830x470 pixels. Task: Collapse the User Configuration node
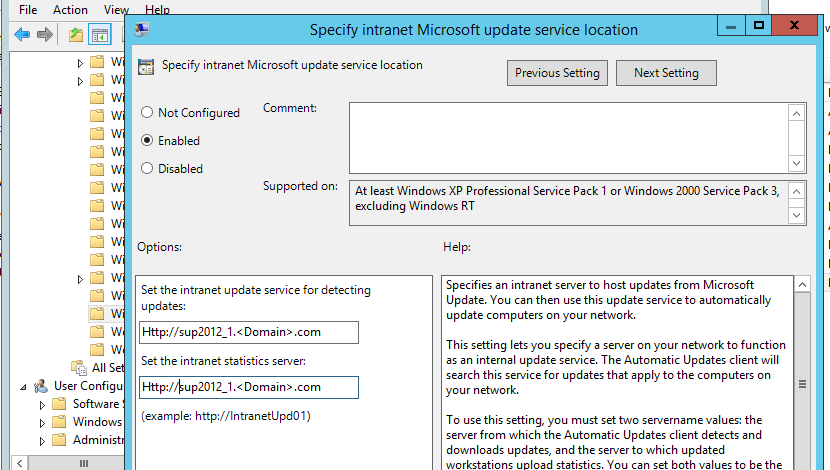[x=23, y=387]
